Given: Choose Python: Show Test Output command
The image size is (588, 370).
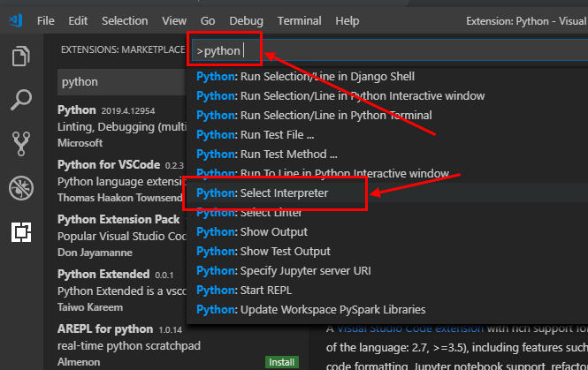Looking at the screenshot, I should point(387,252).
